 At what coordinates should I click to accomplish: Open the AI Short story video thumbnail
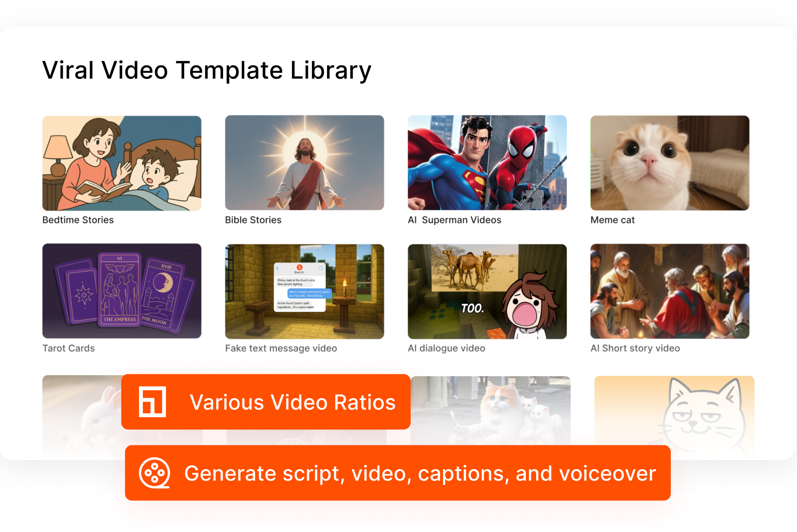coord(670,291)
